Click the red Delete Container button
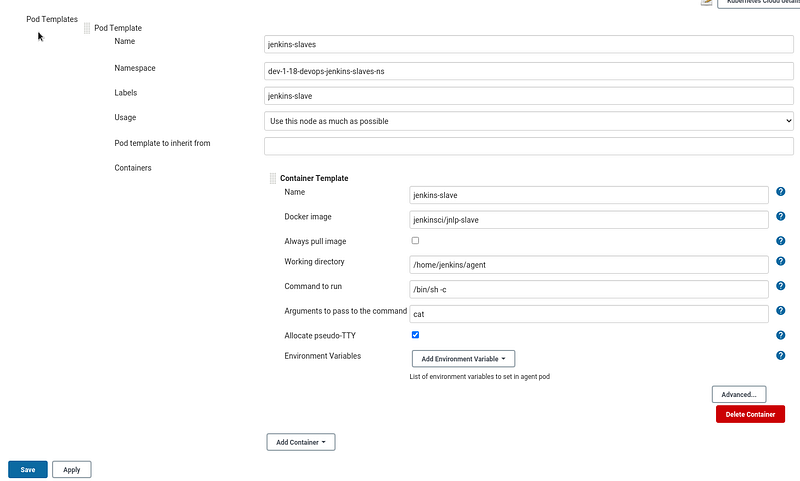Image resolution: width=800 pixels, height=481 pixels. coord(750,414)
